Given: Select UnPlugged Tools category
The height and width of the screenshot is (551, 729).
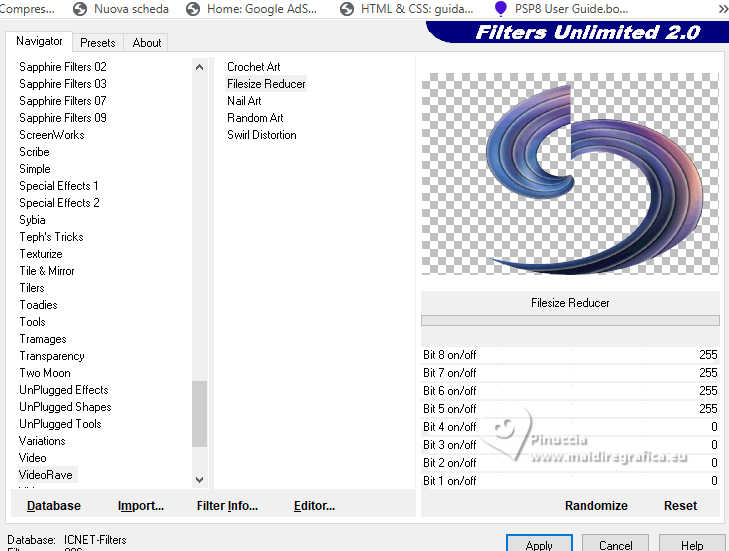Looking at the screenshot, I should 60,424.
